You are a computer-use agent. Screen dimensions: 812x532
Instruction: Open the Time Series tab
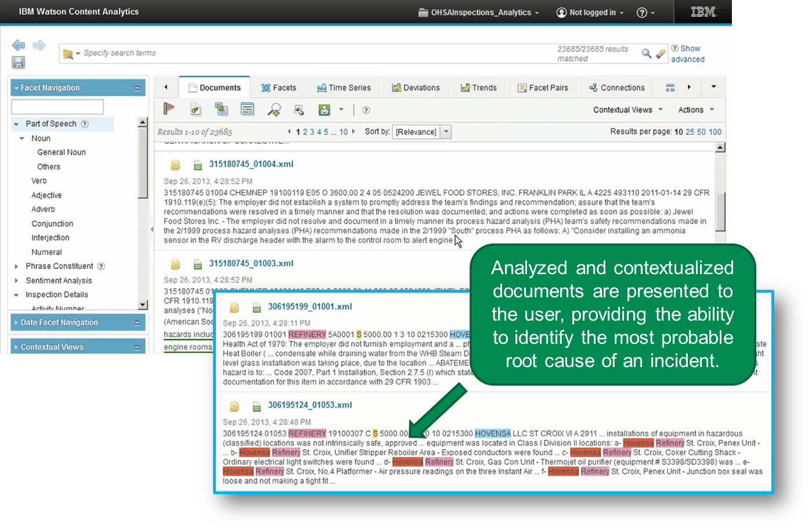(x=344, y=88)
